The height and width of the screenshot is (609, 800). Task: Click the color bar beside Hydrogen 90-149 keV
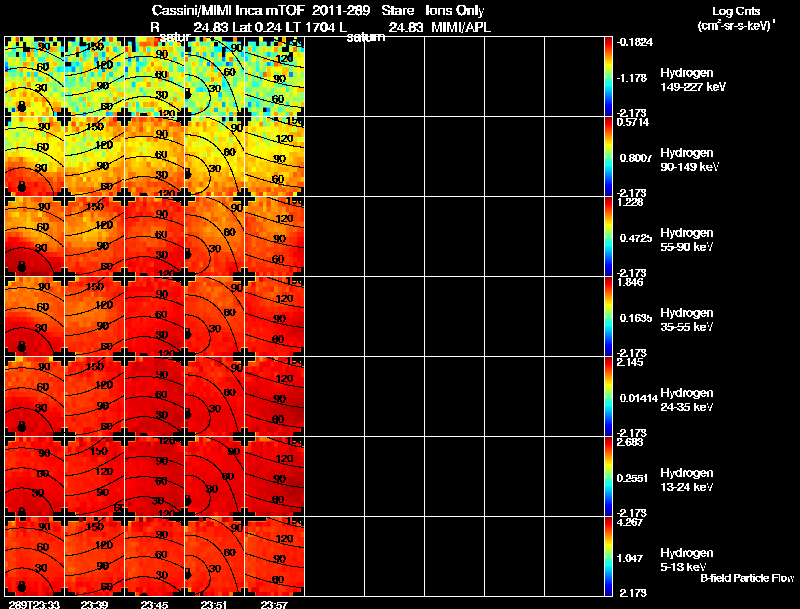[608, 156]
